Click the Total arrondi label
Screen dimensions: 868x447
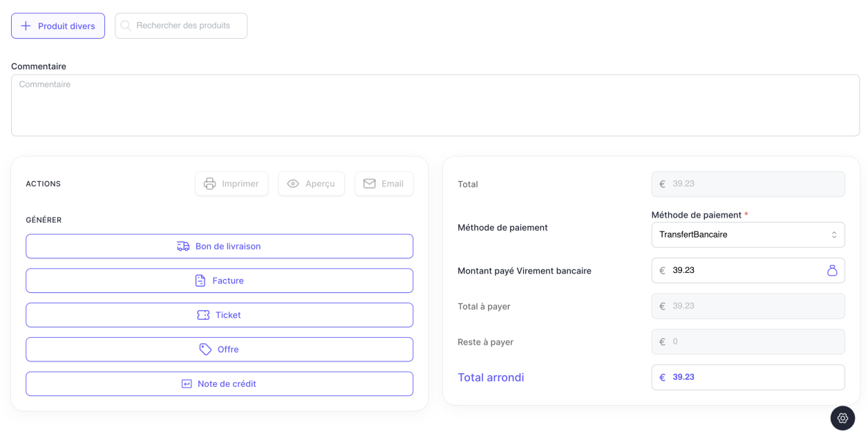491,377
